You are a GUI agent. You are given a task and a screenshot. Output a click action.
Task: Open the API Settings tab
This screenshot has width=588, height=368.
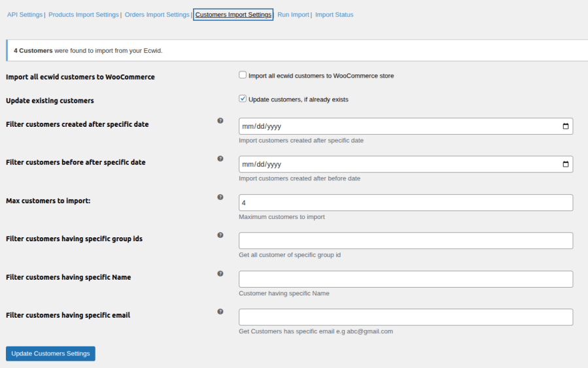[x=25, y=14]
